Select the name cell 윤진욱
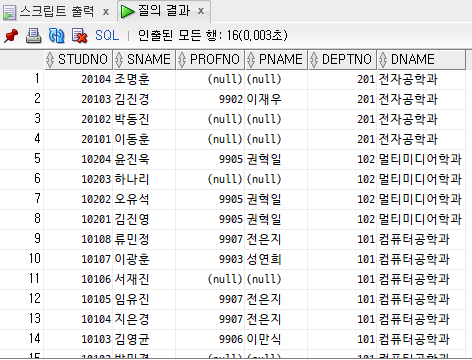The height and width of the screenshot is (360, 472). [144, 159]
